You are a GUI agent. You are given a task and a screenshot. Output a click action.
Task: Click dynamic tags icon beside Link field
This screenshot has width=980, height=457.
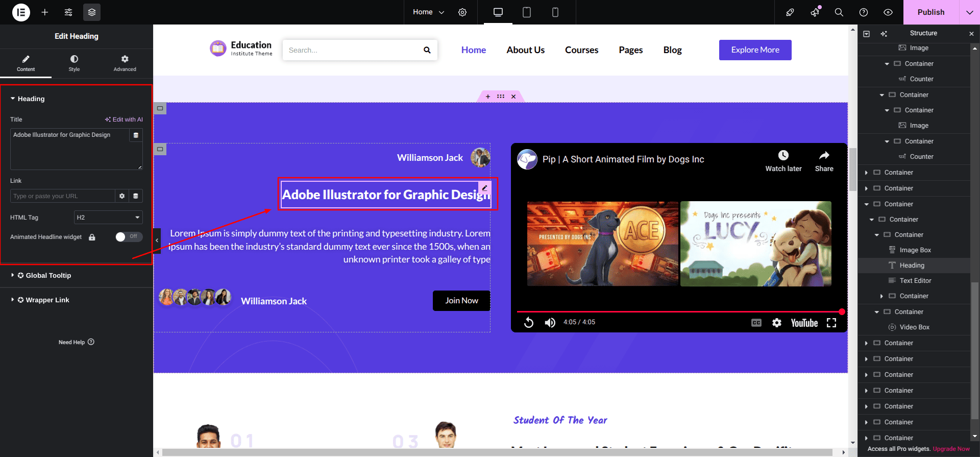(136, 196)
